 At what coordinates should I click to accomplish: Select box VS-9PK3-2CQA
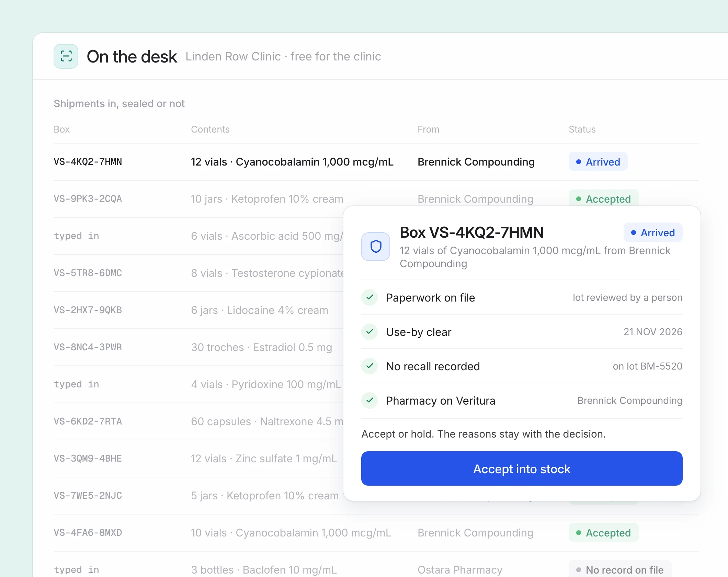[x=88, y=199]
